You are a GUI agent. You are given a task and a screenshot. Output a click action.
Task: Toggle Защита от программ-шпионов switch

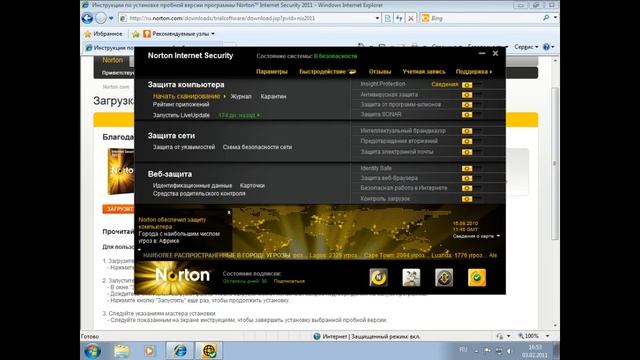click(x=471, y=104)
